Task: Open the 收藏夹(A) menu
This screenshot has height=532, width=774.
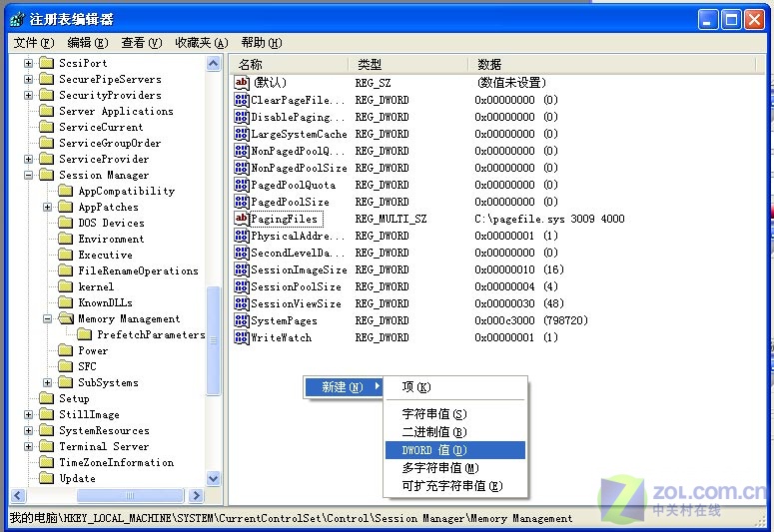Action: pos(202,43)
